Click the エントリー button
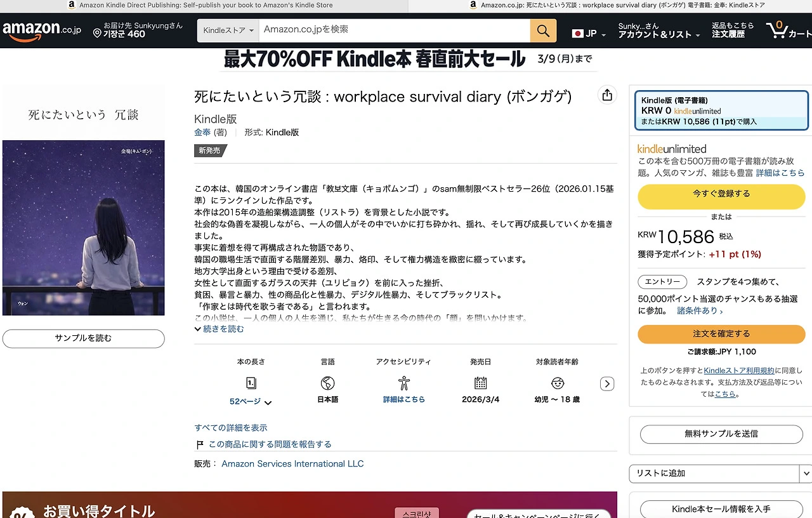Viewport: 812px width, 518px height. click(x=662, y=282)
